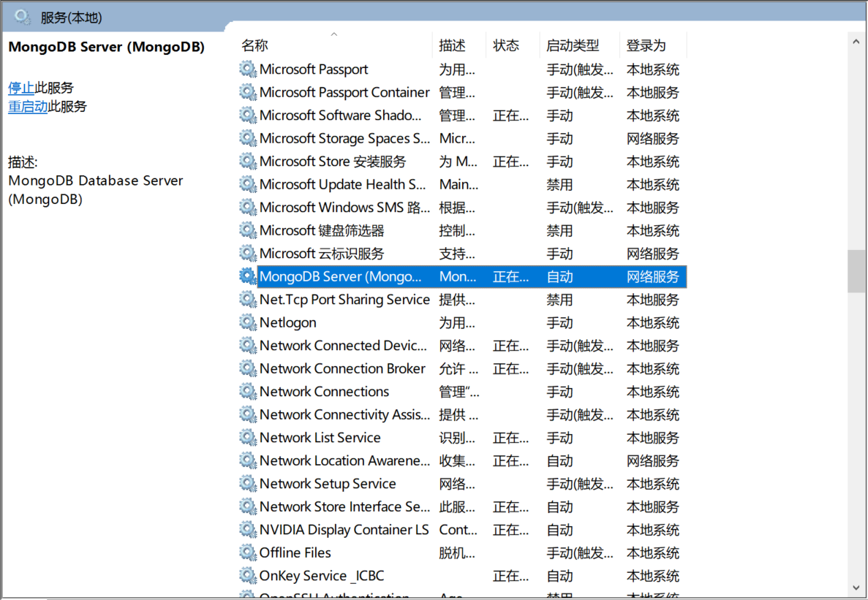Click the vertical scrollbar thumb
The height and width of the screenshot is (600, 868).
pos(856,270)
